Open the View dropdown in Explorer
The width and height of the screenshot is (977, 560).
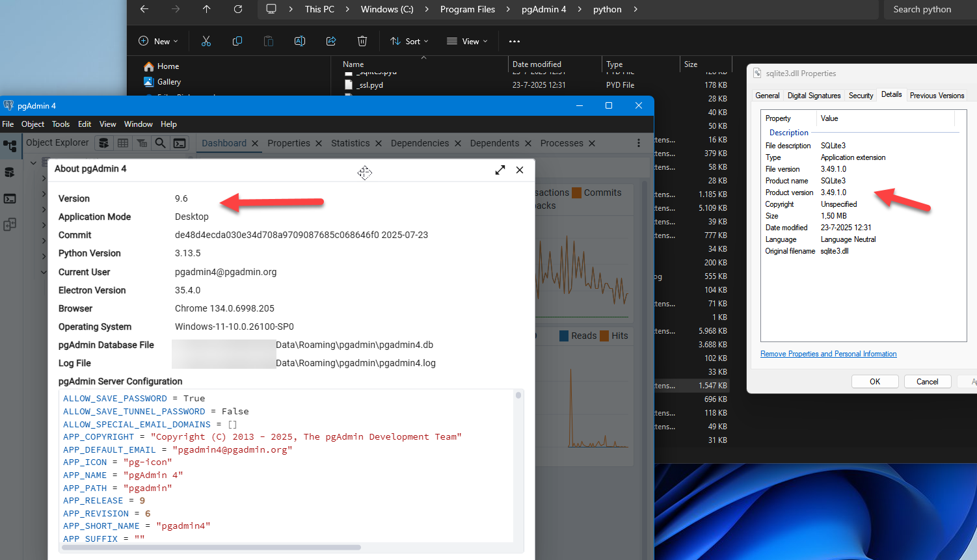coord(467,41)
